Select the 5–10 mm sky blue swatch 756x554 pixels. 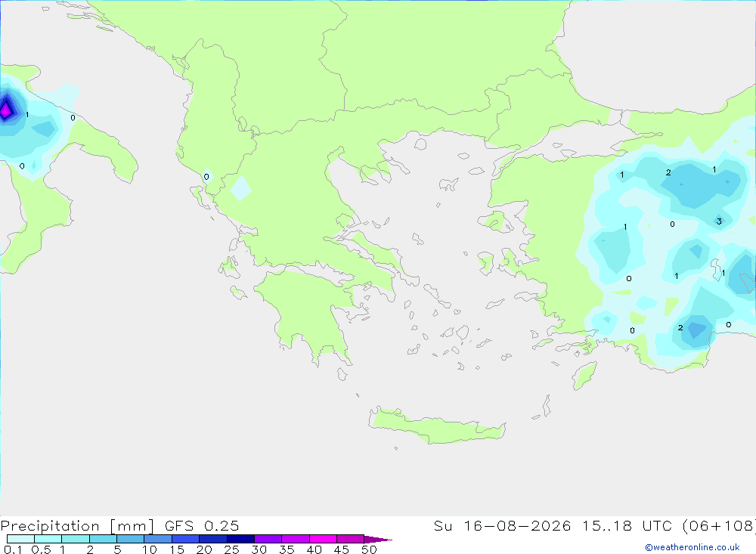point(130,539)
